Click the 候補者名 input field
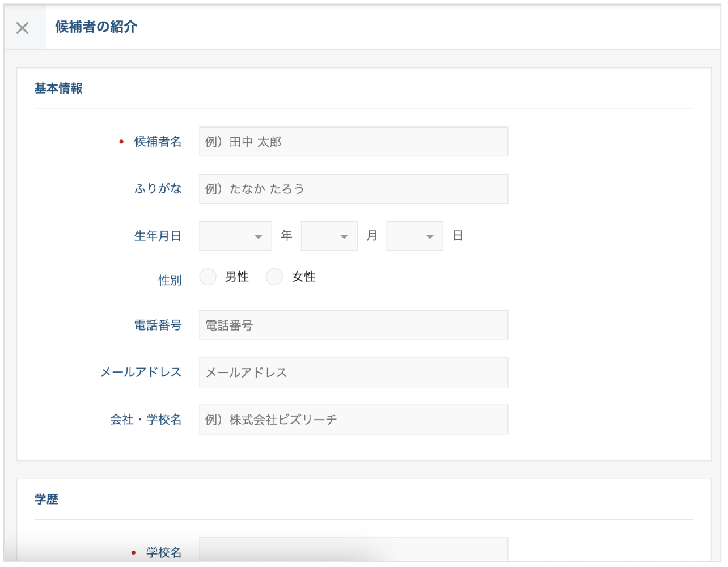The height and width of the screenshot is (567, 728). (x=353, y=142)
